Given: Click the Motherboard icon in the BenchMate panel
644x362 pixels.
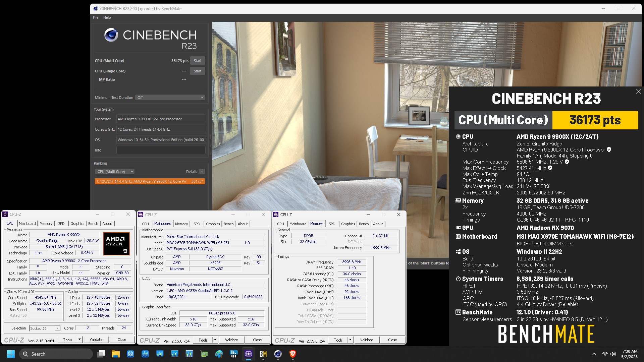Looking at the screenshot, I should [458, 237].
